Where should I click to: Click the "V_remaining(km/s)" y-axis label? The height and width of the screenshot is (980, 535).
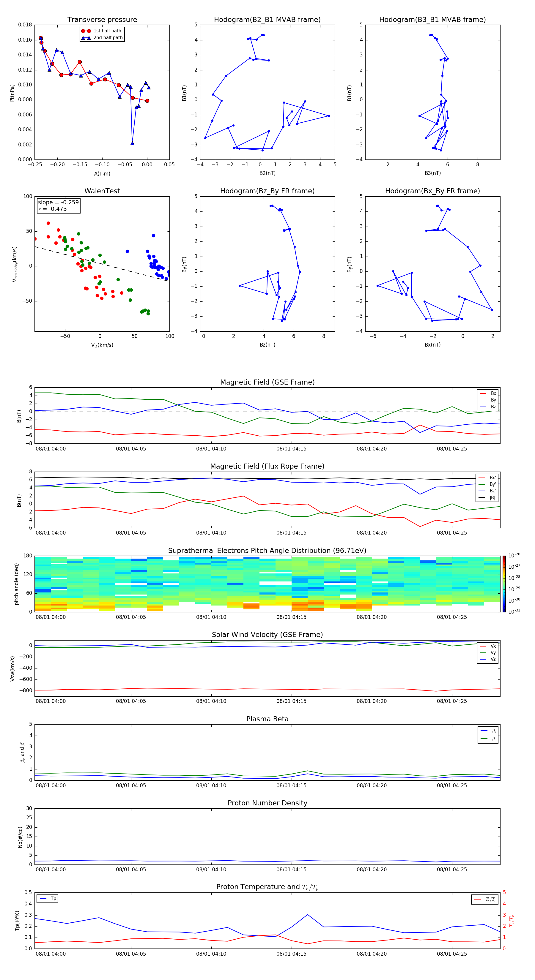pyautogui.click(x=15, y=264)
